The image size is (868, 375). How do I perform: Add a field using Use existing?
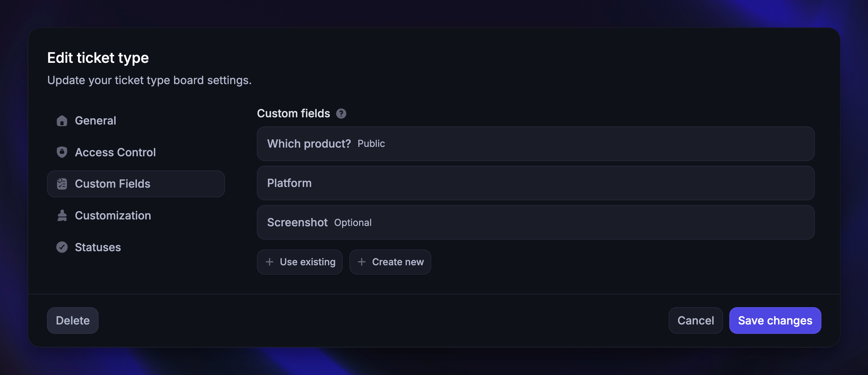[300, 262]
